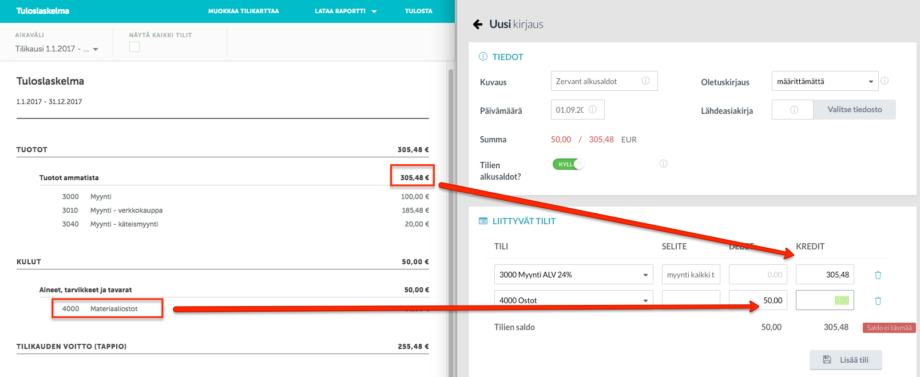Open the 4000 Ostot account dropdown

click(574, 301)
